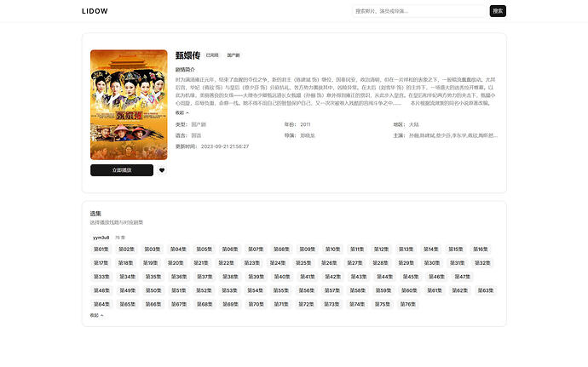Select episode 第63集
The height and width of the screenshot is (367, 588).
tap(486, 290)
